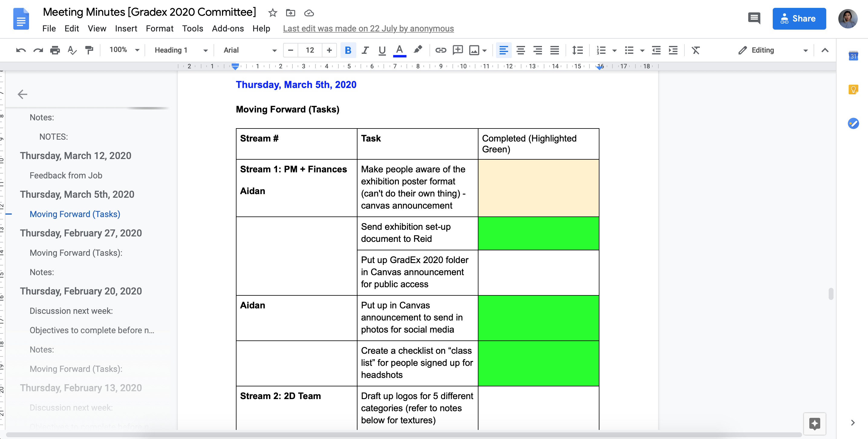Print the document
Screen dimensions: 868x439
click(x=55, y=50)
